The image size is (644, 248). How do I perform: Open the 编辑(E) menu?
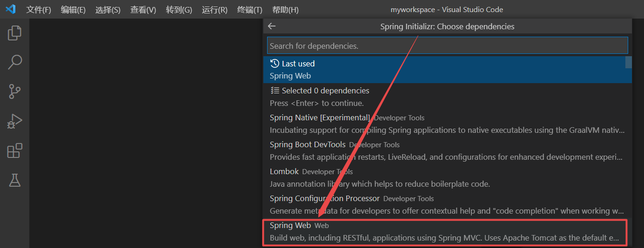tap(73, 10)
